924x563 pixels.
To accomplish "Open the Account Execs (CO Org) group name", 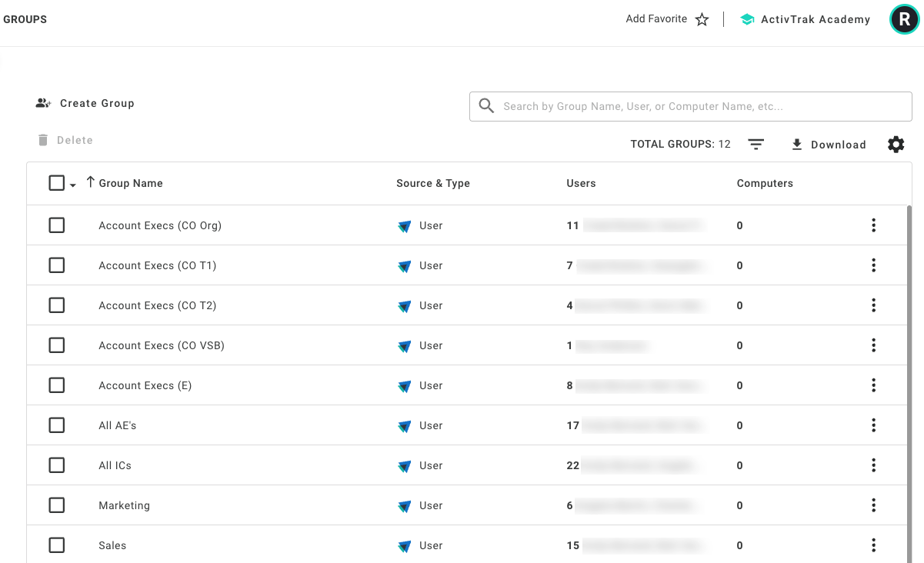I will pos(160,225).
